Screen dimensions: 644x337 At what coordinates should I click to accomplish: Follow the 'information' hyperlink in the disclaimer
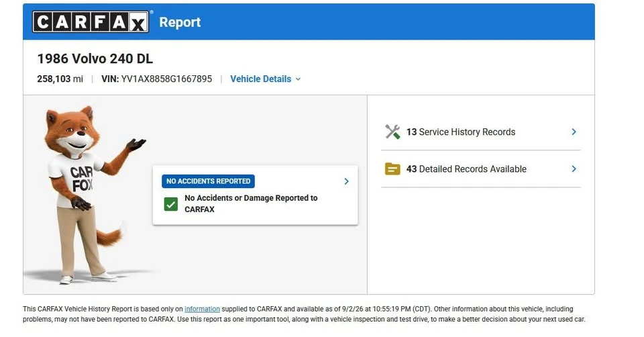click(202, 309)
